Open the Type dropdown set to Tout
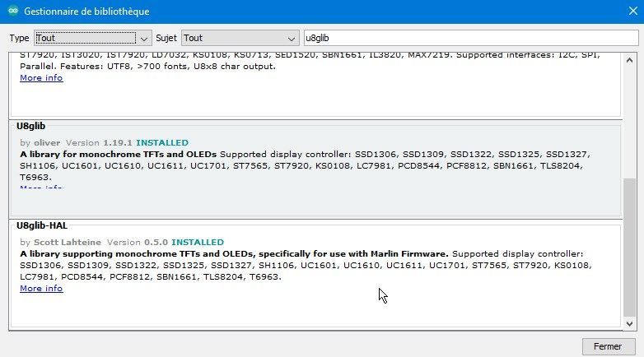This screenshot has width=644, height=357. 93,38
